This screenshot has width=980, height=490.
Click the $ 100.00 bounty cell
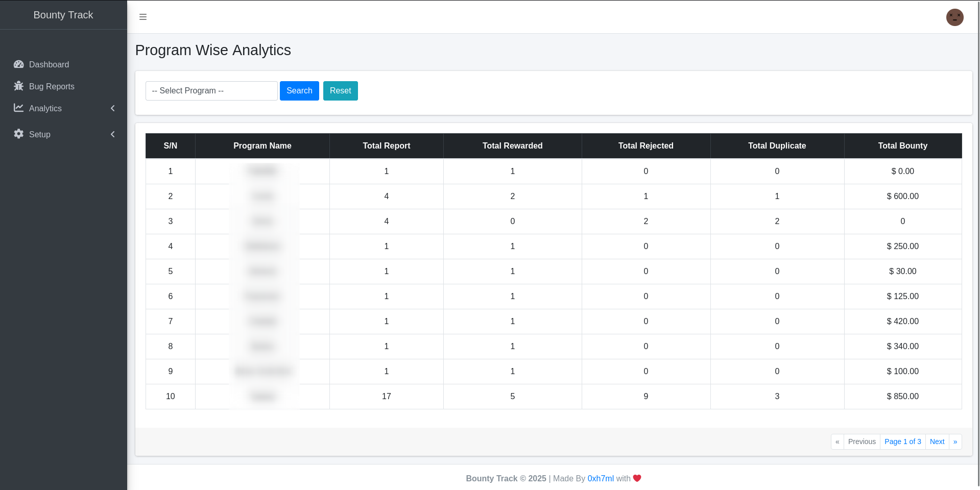tap(903, 372)
